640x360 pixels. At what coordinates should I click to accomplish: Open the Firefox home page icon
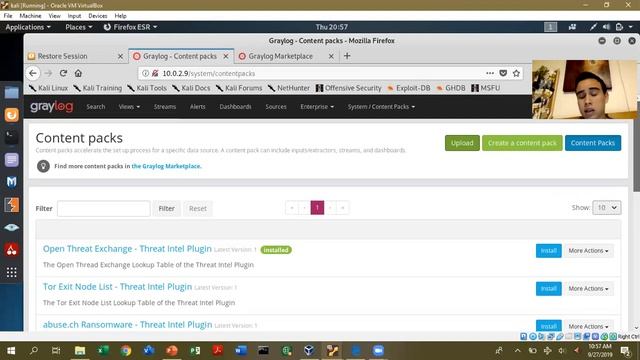pyautogui.click(x=78, y=73)
